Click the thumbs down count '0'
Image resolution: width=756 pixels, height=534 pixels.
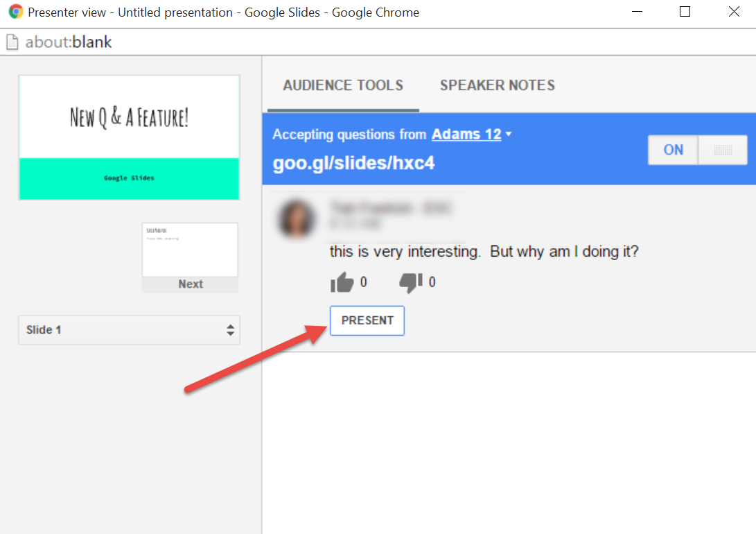tap(432, 282)
